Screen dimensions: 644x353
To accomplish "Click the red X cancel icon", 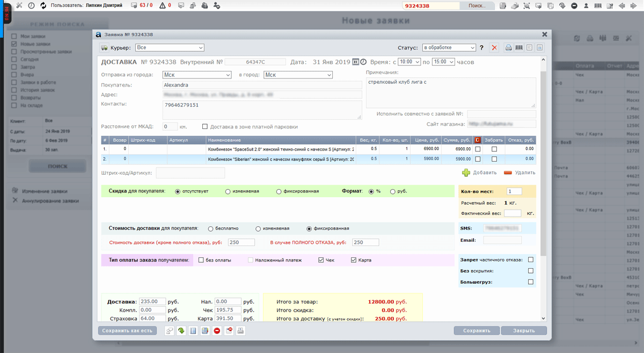I will coord(494,48).
